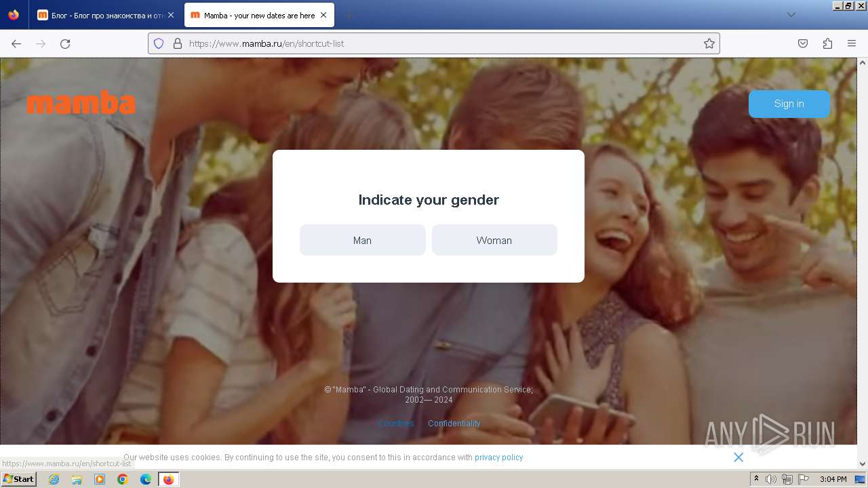Click the padlock site security icon

tap(178, 43)
